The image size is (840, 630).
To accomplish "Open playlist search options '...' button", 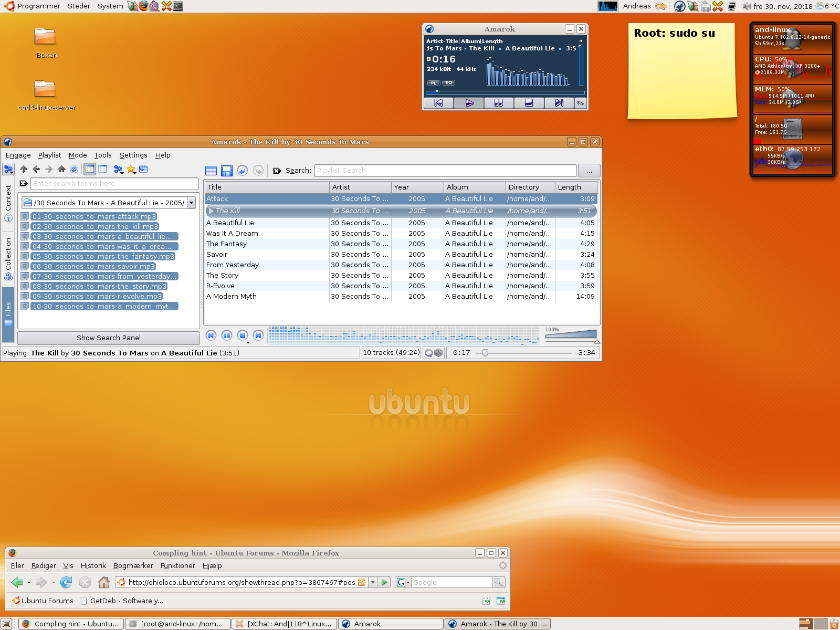I will [589, 171].
